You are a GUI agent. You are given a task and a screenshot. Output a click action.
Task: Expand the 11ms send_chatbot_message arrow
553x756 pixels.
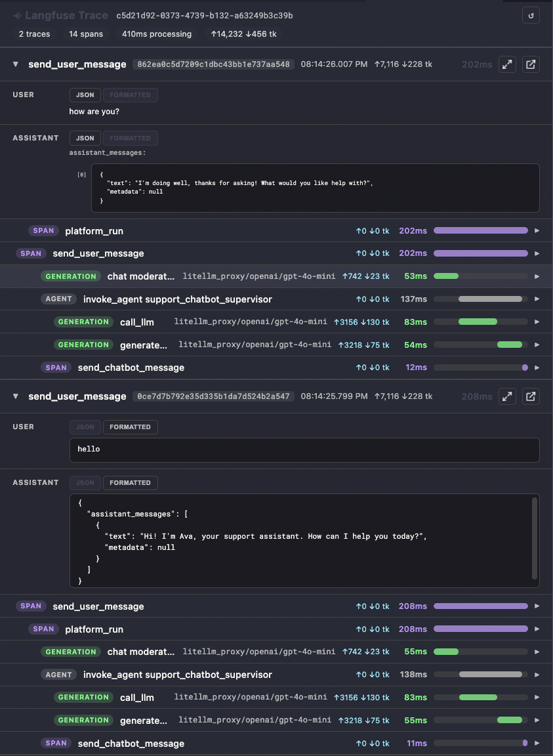(537, 743)
